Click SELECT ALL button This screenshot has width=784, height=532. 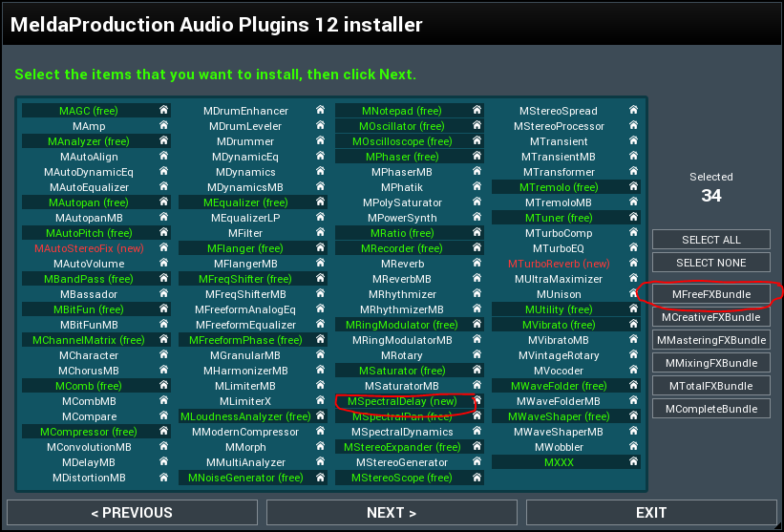point(711,240)
